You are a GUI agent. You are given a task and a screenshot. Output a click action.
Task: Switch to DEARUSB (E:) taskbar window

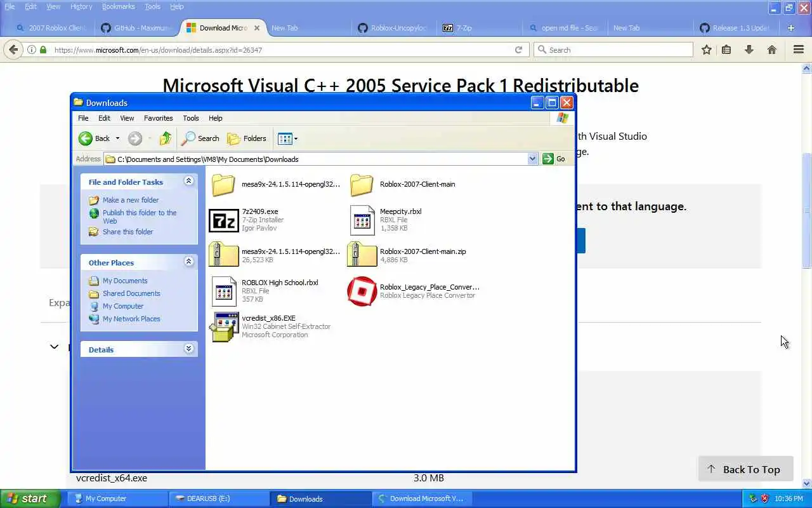219,498
